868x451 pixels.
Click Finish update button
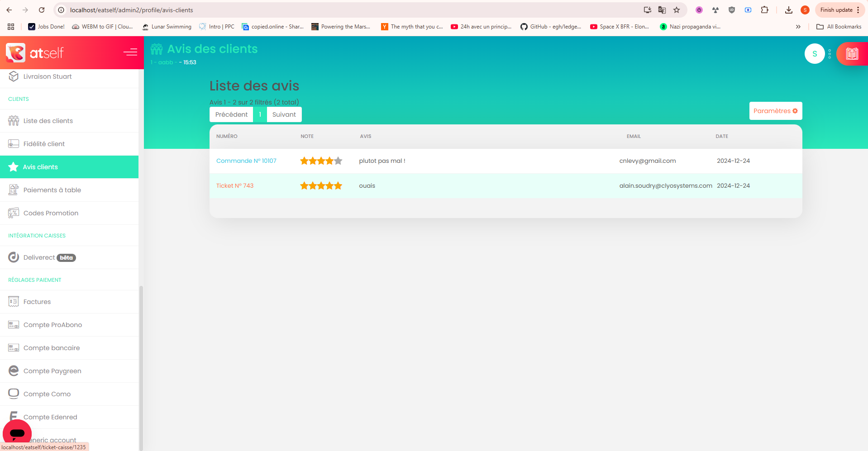(x=836, y=10)
